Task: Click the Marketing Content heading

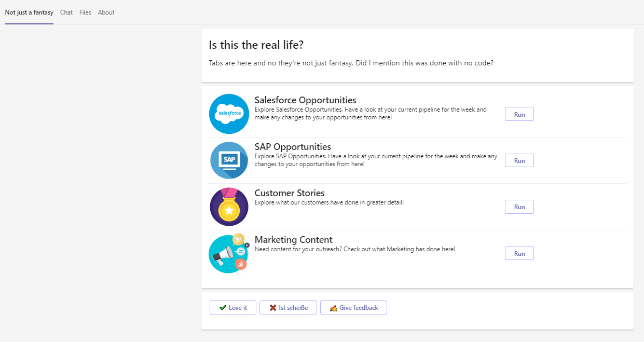Action: point(293,240)
